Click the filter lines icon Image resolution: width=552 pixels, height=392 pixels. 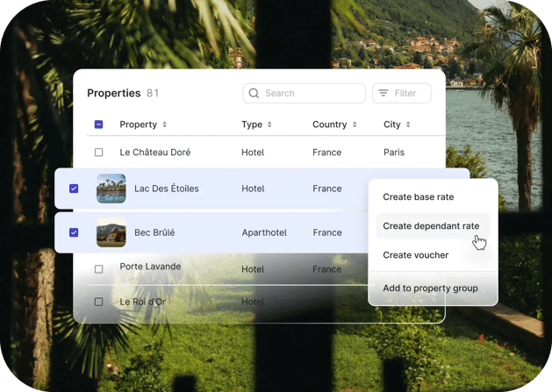pos(384,94)
